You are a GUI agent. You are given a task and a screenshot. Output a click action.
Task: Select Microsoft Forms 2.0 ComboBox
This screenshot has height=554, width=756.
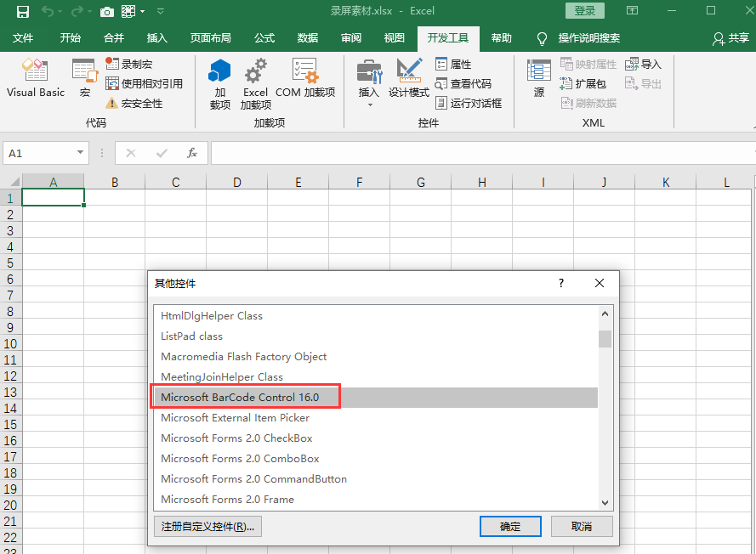pyautogui.click(x=376, y=459)
